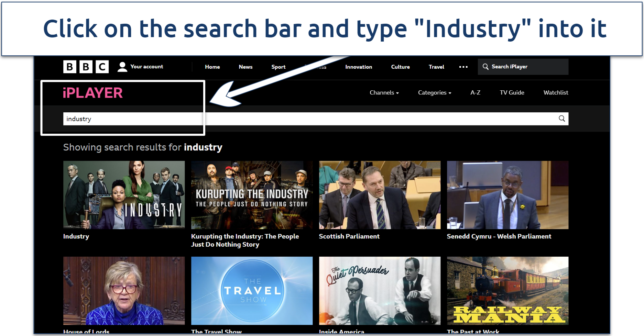
Task: Click magnifier icon in Search iPlayer box
Action: 485,67
